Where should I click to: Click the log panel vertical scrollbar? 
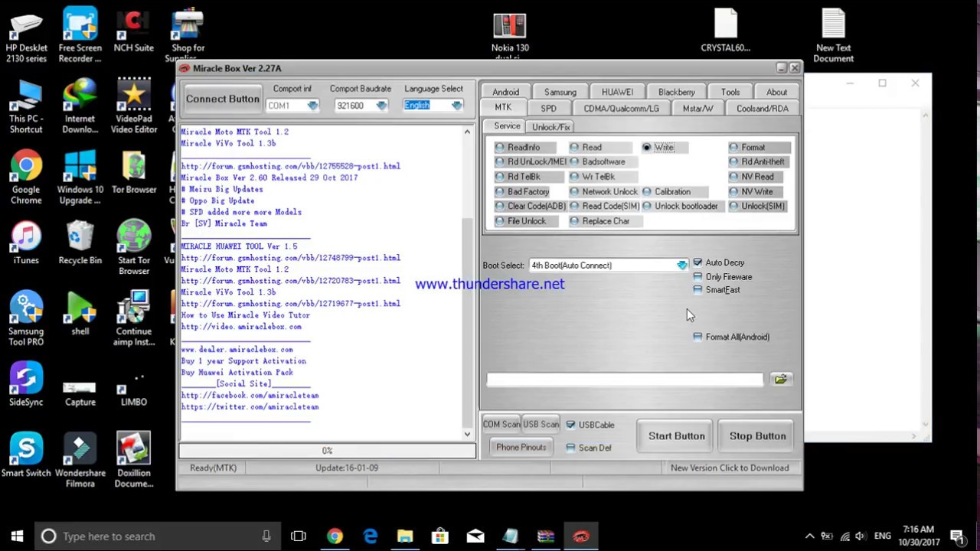(x=467, y=283)
